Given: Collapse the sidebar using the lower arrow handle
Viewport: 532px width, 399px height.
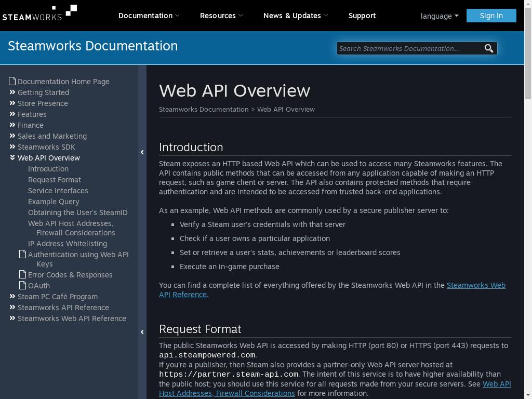Looking at the screenshot, I should point(142,332).
